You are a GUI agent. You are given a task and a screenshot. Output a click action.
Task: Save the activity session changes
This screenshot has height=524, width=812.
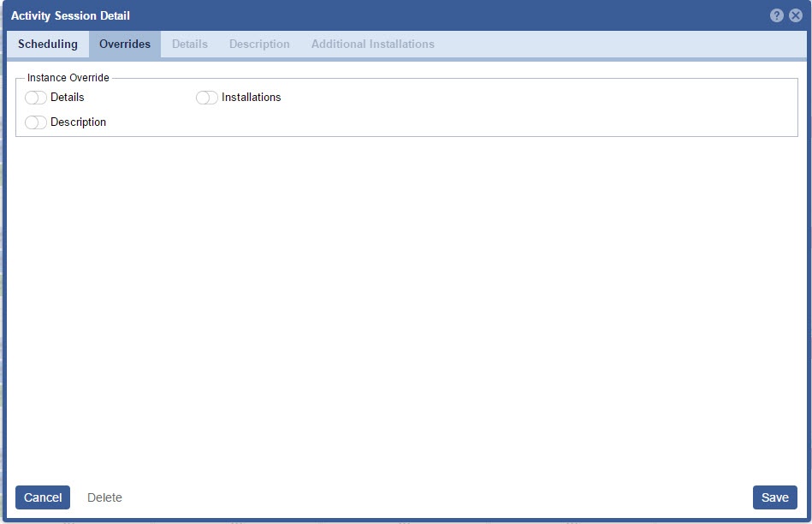point(774,497)
